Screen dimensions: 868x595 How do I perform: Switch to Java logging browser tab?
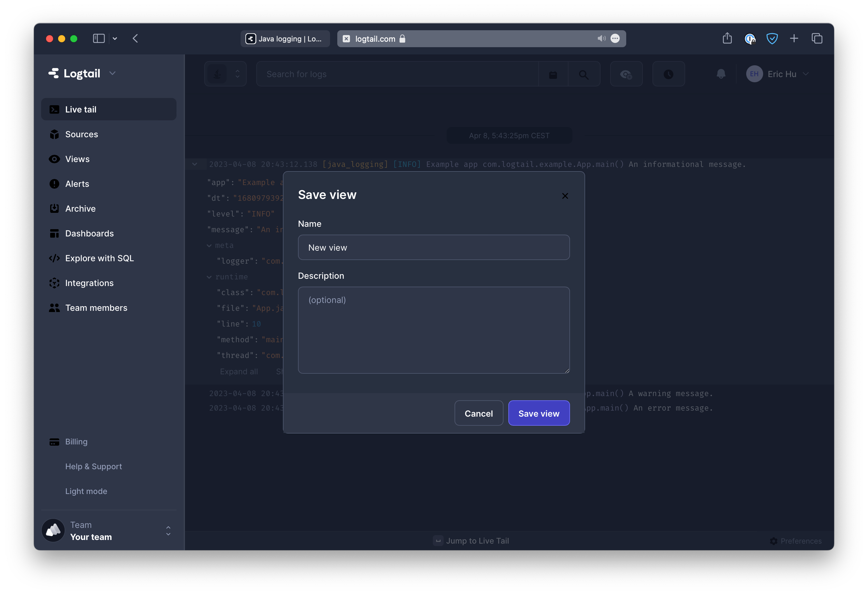tap(285, 38)
